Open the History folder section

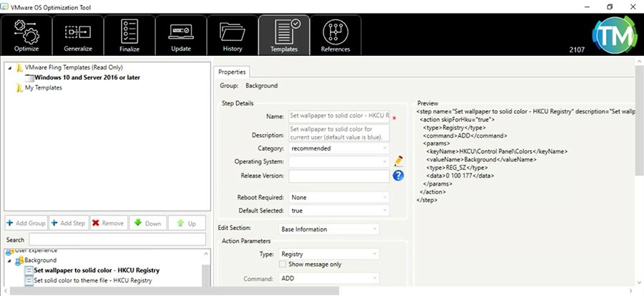pos(233,36)
